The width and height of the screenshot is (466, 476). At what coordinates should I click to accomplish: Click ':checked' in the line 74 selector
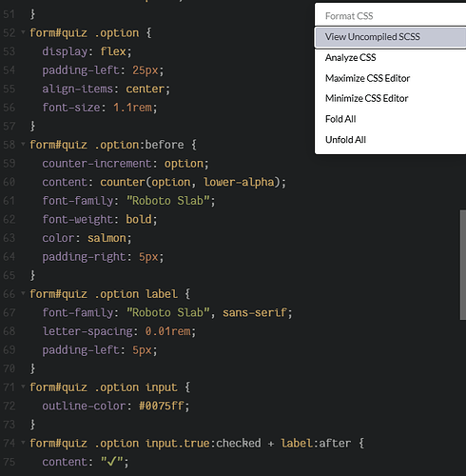(x=236, y=443)
